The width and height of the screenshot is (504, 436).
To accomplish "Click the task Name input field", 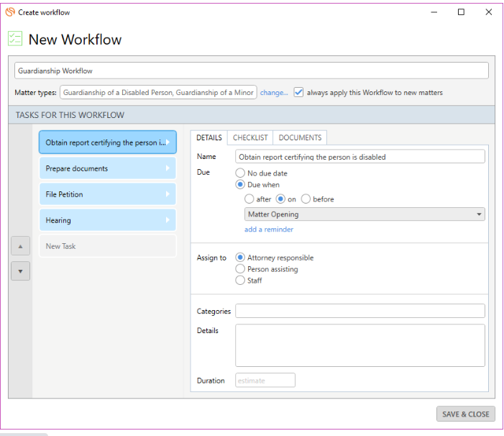I will [360, 157].
